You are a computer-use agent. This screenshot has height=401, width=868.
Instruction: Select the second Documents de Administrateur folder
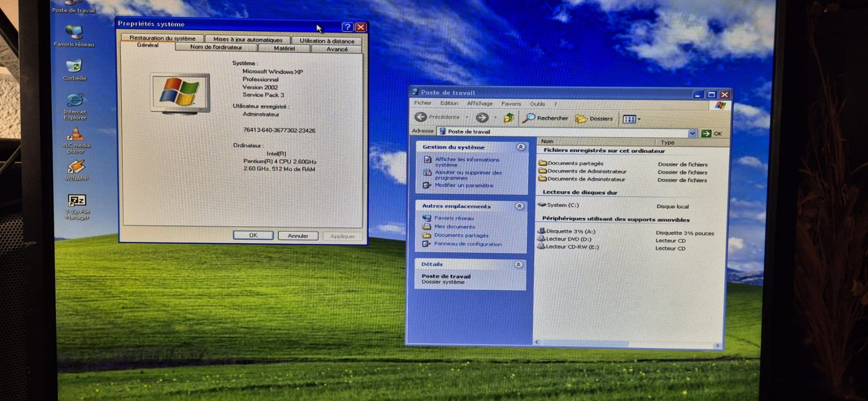click(582, 179)
